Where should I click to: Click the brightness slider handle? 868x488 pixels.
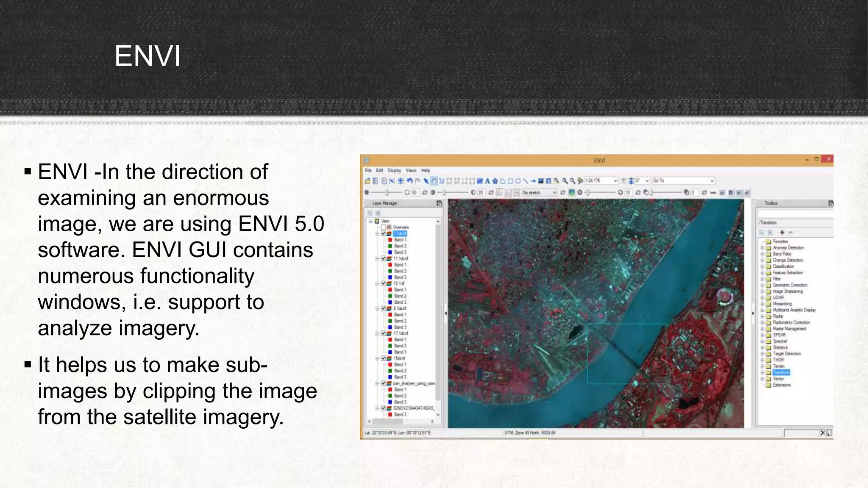pyautogui.click(x=387, y=192)
